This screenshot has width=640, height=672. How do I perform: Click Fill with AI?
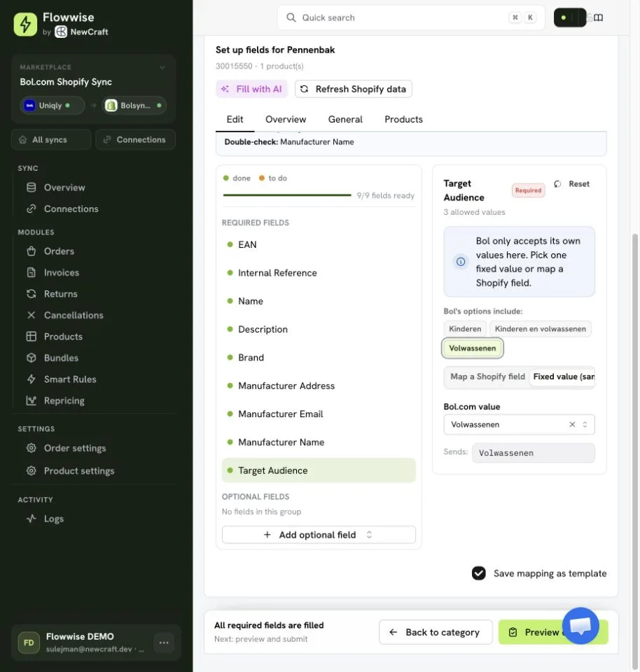251,89
